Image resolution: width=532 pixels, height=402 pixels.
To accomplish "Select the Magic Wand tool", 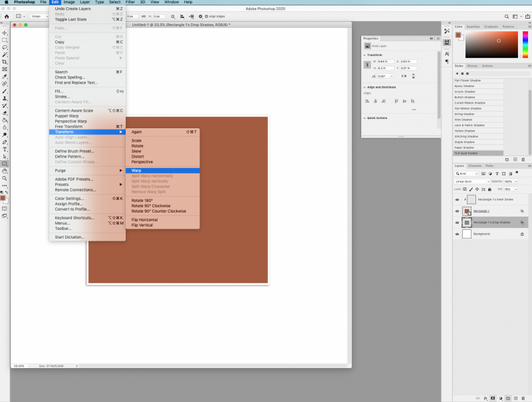I will [5, 54].
